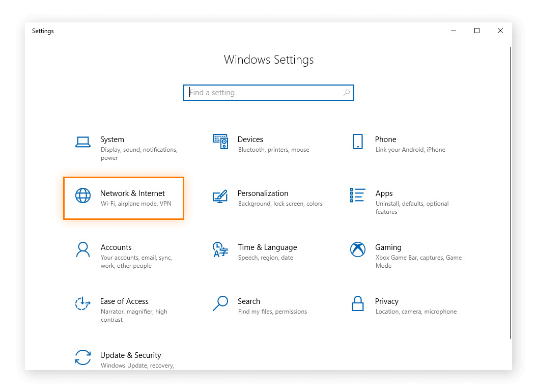Select the Time & Language text label
The height and width of the screenshot is (392, 537).
pyautogui.click(x=267, y=247)
